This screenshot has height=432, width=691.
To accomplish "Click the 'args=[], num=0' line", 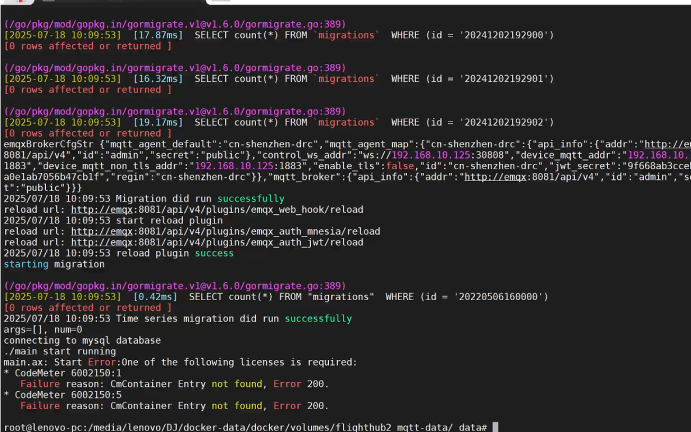I will 43,329.
